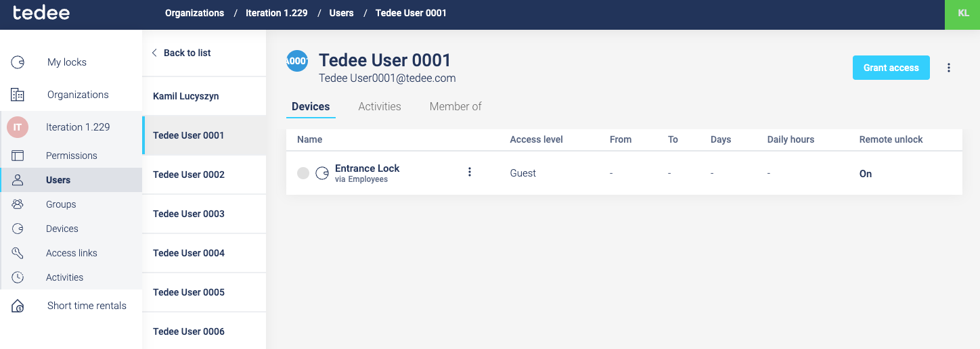The width and height of the screenshot is (980, 349).
Task: Click the Entrance Lock device name
Action: 367,168
